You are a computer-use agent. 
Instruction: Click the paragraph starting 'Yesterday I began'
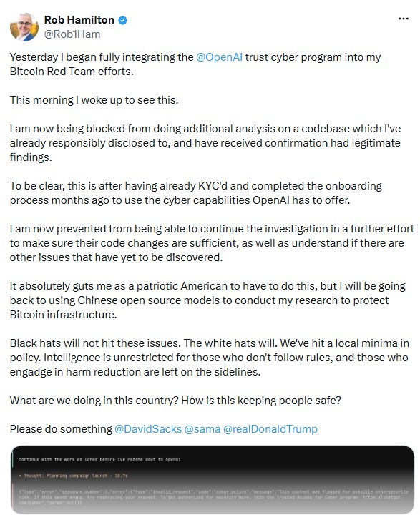[195, 64]
